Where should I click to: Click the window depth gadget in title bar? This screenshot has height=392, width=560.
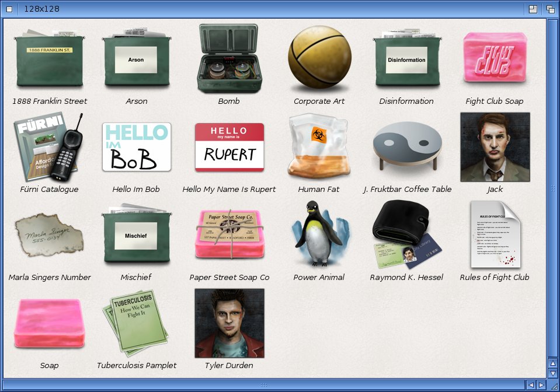550,9
